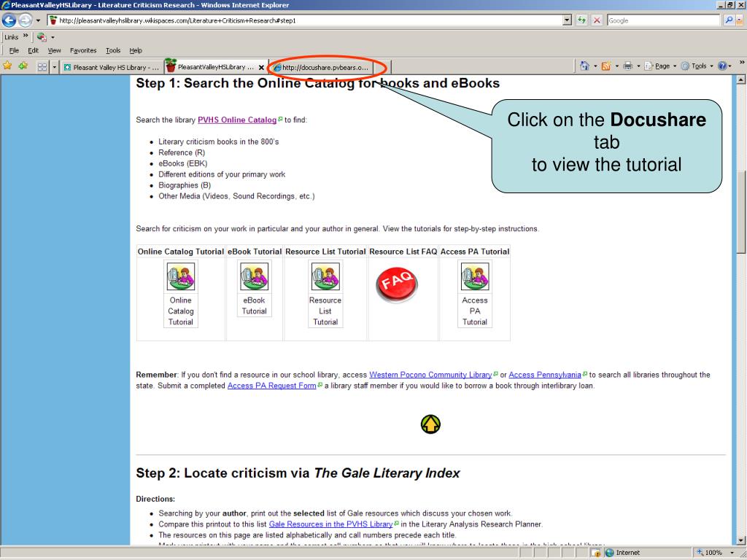
Task: Open the Home icon dropdown arrow
Action: [595, 66]
